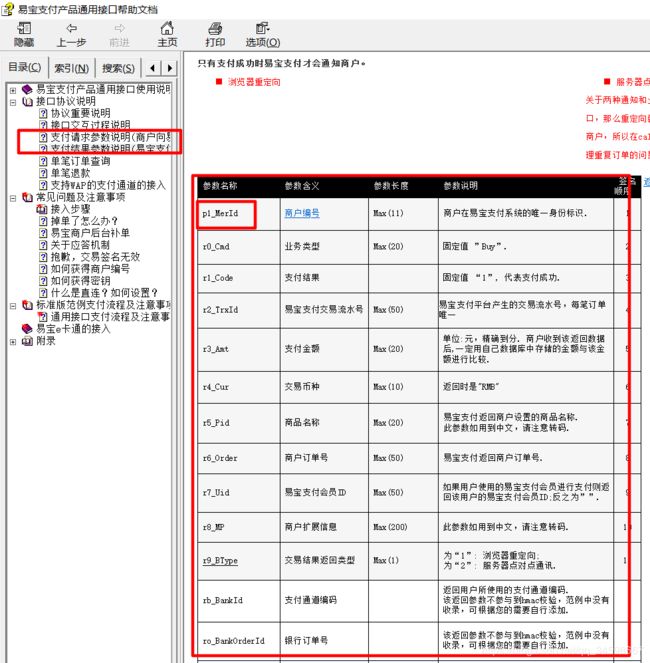Open the 易宝商户后台补单 topic
Screen dimensions: 650x663
[x=90, y=233]
